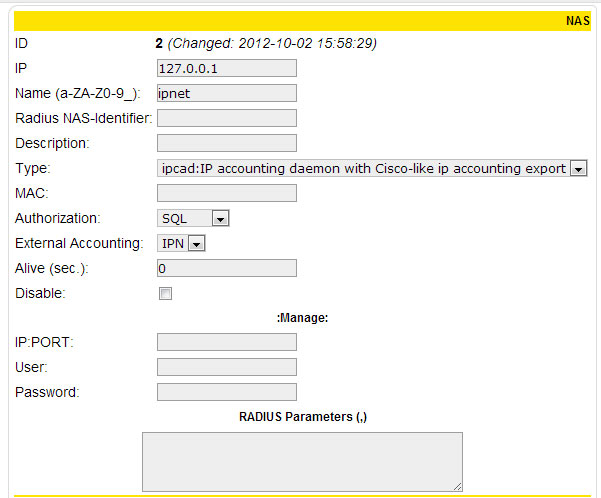Click the ID changed timestamp text
The image size is (601, 498).
272,43
